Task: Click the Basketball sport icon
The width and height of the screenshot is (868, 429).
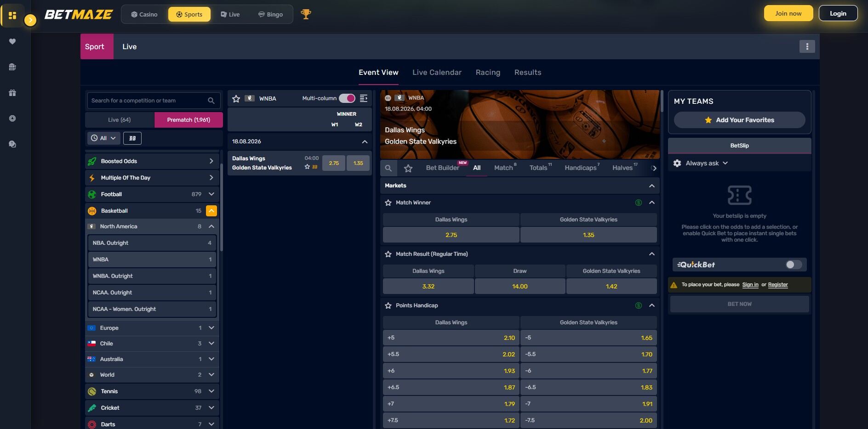Action: tap(92, 211)
